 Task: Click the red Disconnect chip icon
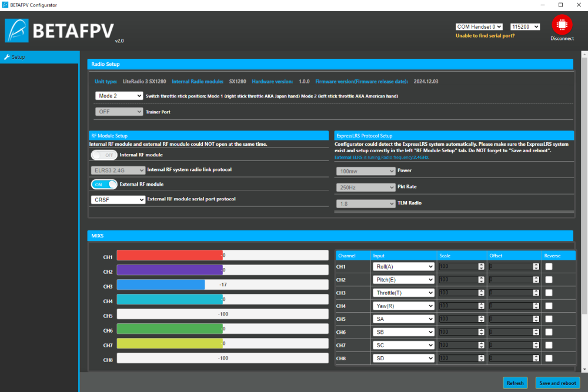pos(562,25)
